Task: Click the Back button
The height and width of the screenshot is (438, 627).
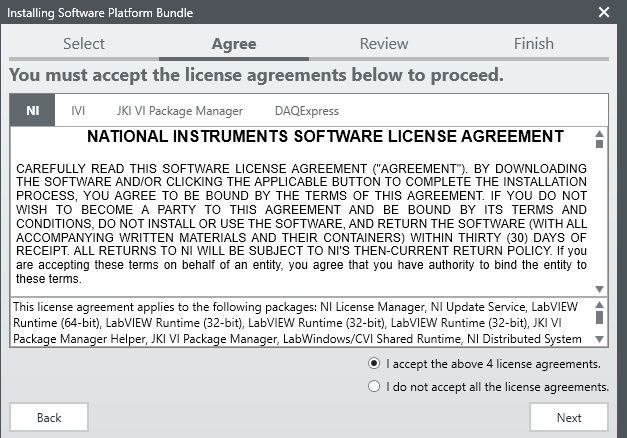Action: click(49, 417)
